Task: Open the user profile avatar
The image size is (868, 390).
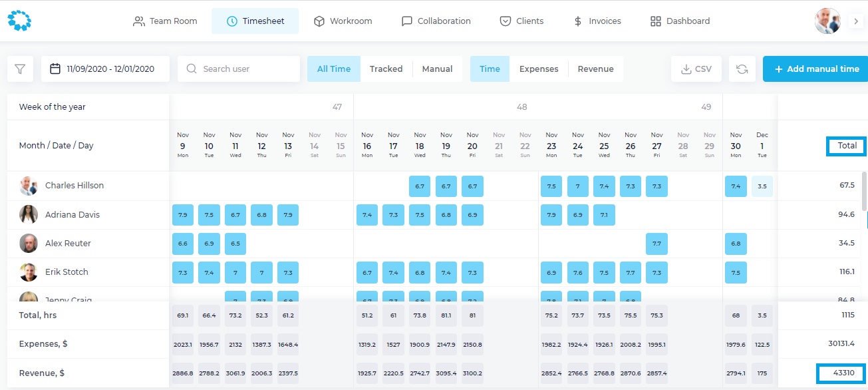Action: pyautogui.click(x=827, y=21)
